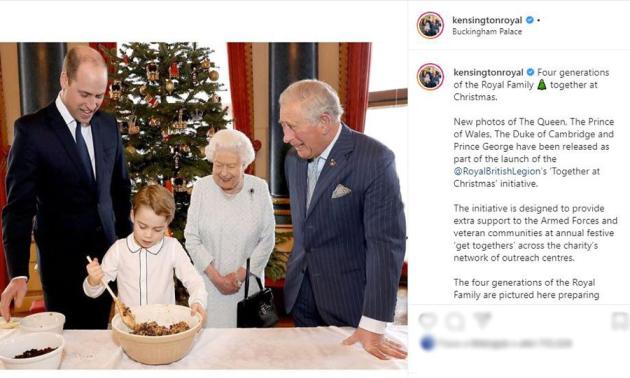Open comments via the speech bubble icon

pyautogui.click(x=455, y=320)
